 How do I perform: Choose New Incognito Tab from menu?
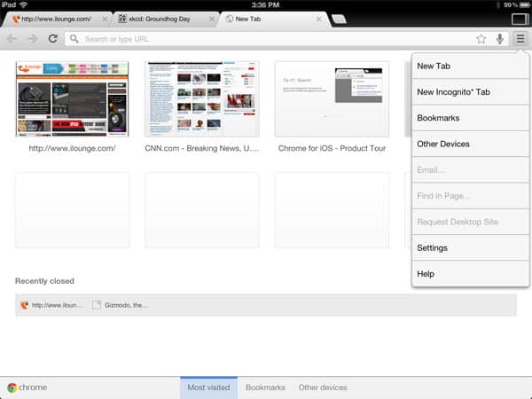[471, 92]
